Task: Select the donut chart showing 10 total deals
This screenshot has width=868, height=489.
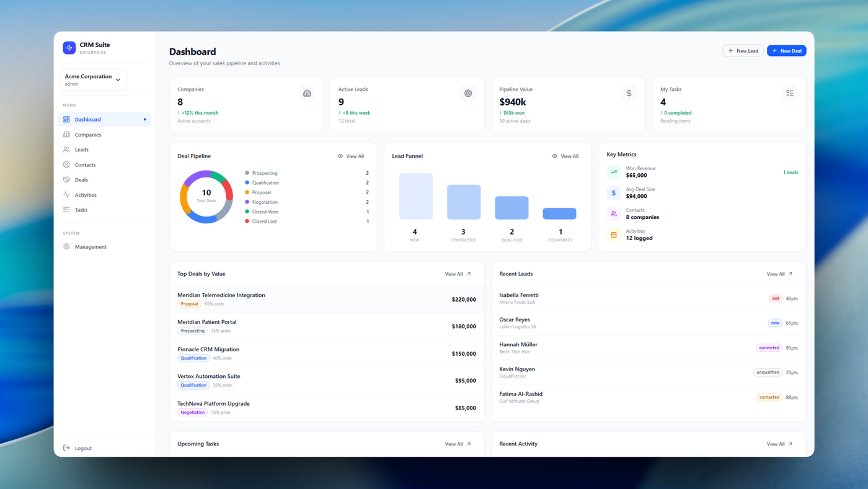Action: (206, 197)
